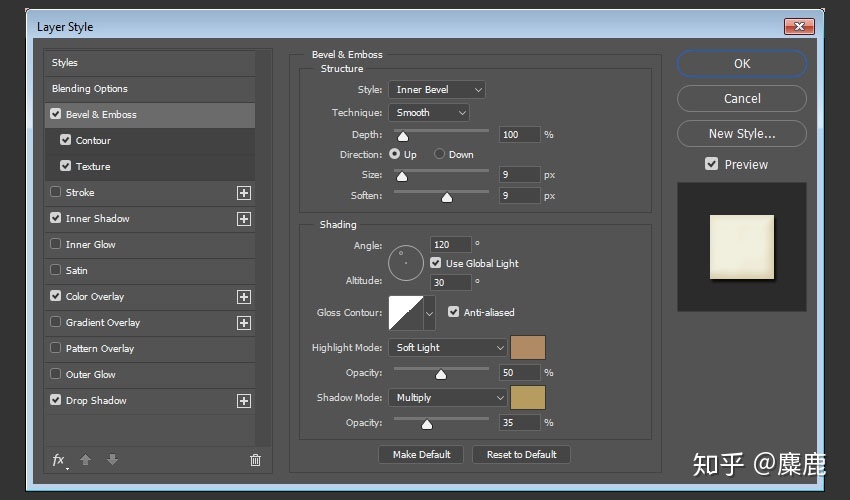Click the Soften value field
Viewport: 850px width, 500px height.
click(x=519, y=195)
